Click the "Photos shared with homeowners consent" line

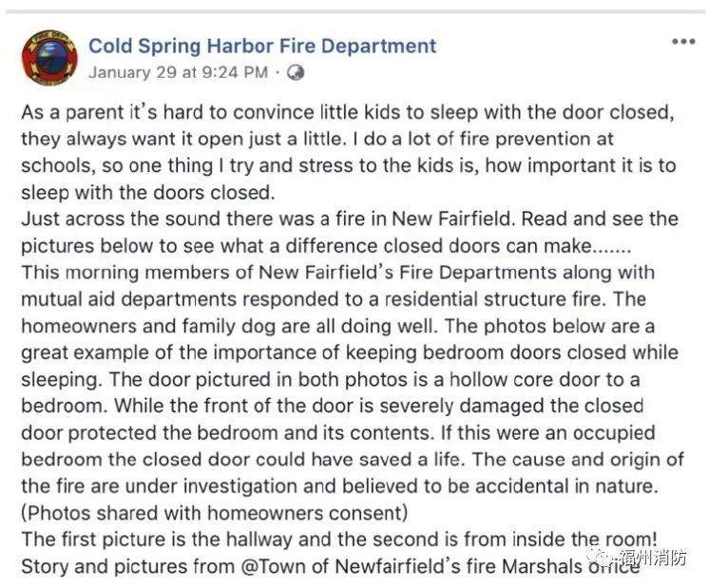tap(215, 514)
